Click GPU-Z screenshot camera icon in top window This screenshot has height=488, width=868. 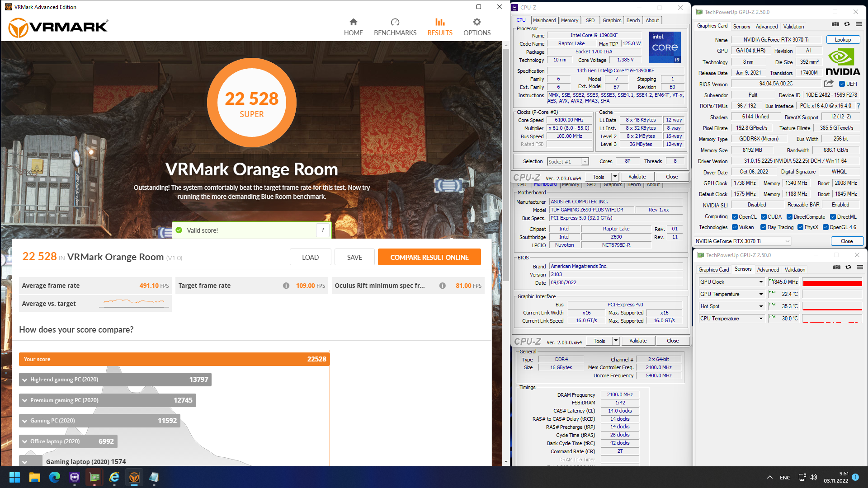[x=835, y=24]
